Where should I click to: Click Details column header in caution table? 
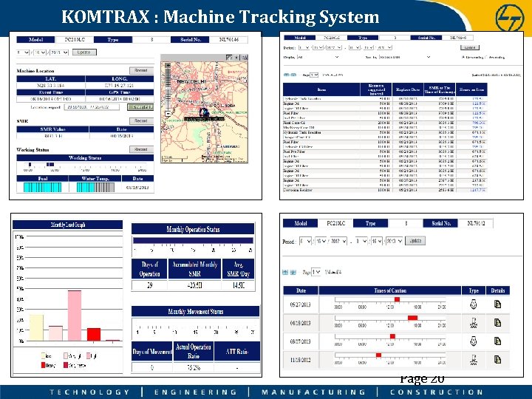click(498, 290)
